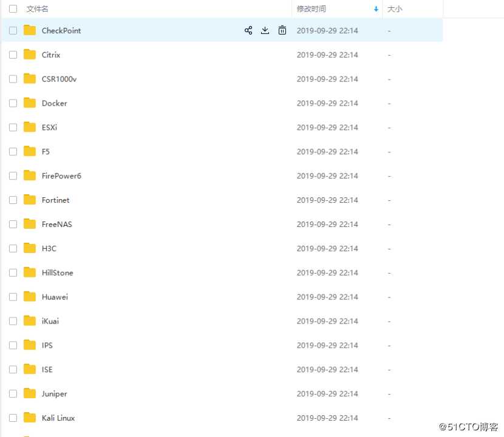Click the ISE folder icon
The width and height of the screenshot is (504, 437).
point(30,369)
